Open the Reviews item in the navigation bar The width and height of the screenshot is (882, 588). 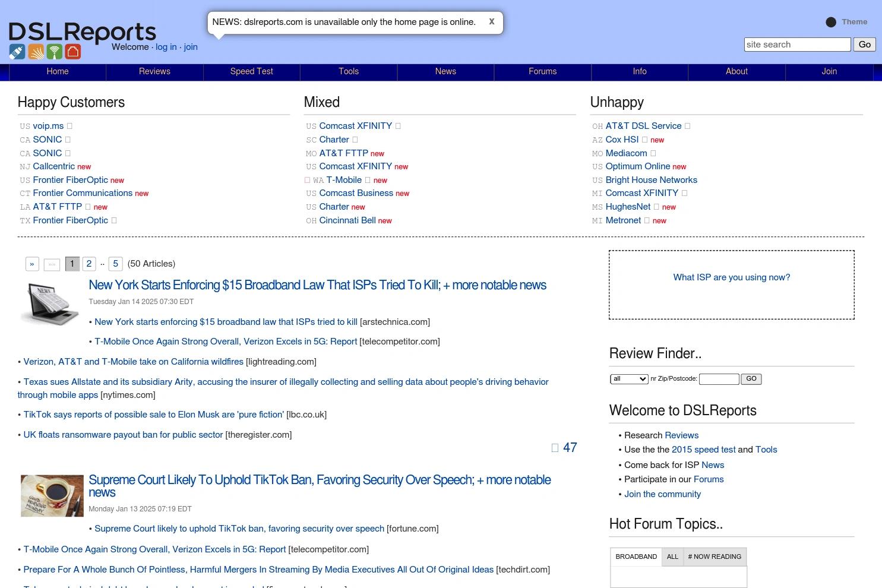(154, 71)
